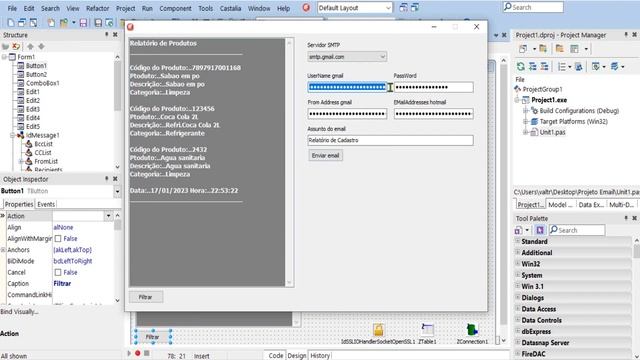The image size is (640, 360).
Task: Click the New Items icon in toolbar
Action: [x=11, y=23]
